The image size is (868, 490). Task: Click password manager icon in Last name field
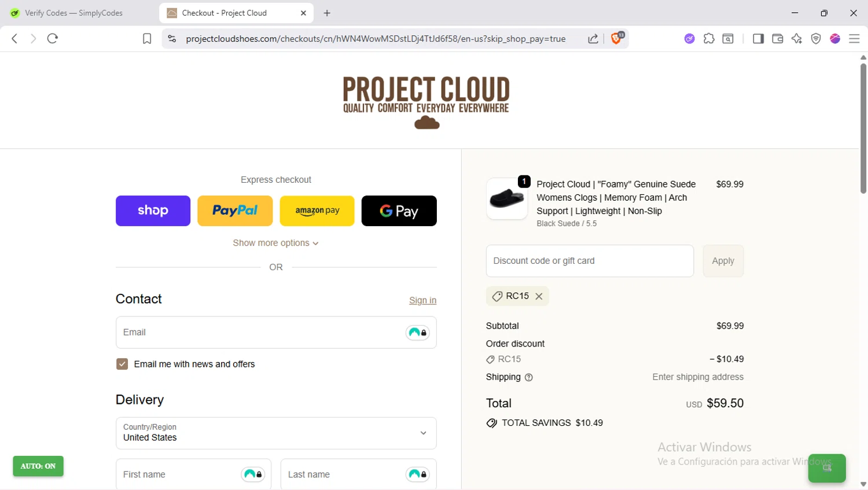tap(417, 474)
